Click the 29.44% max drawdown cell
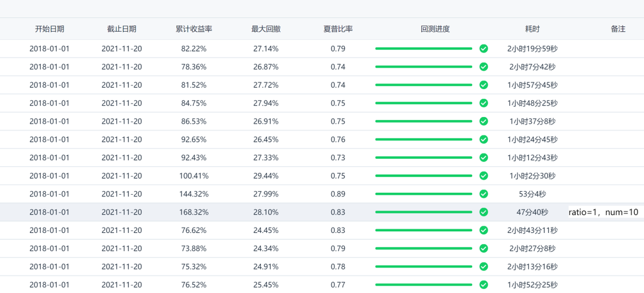This screenshot has height=293, width=644. coord(266,175)
